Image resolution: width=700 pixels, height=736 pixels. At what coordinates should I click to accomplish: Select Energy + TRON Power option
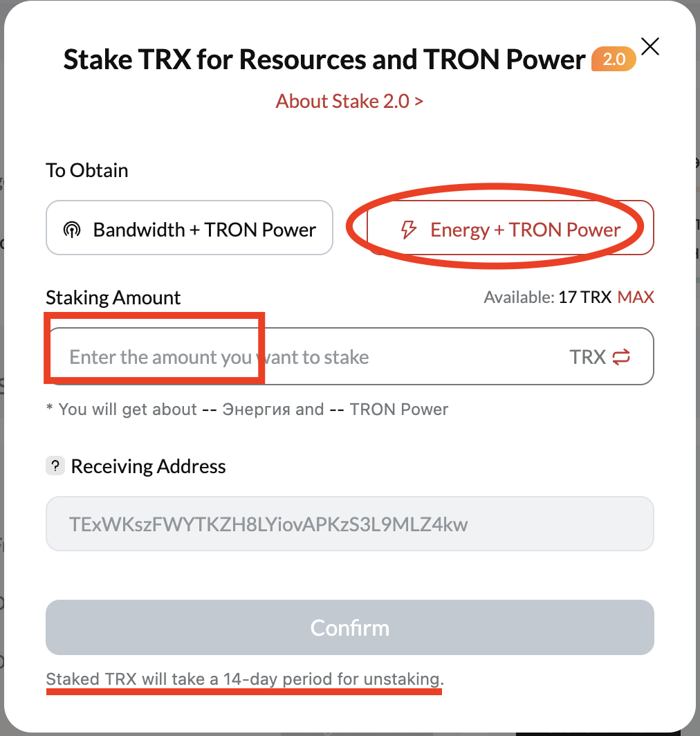510,230
